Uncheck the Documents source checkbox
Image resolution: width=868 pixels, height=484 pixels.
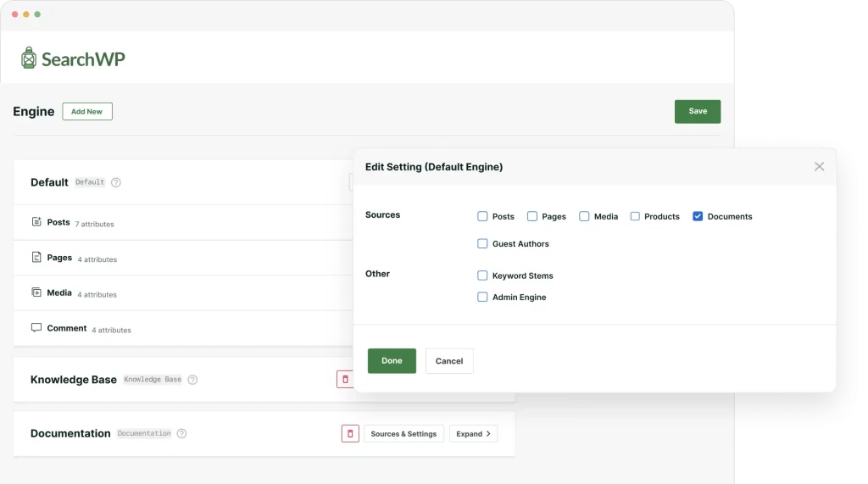698,216
